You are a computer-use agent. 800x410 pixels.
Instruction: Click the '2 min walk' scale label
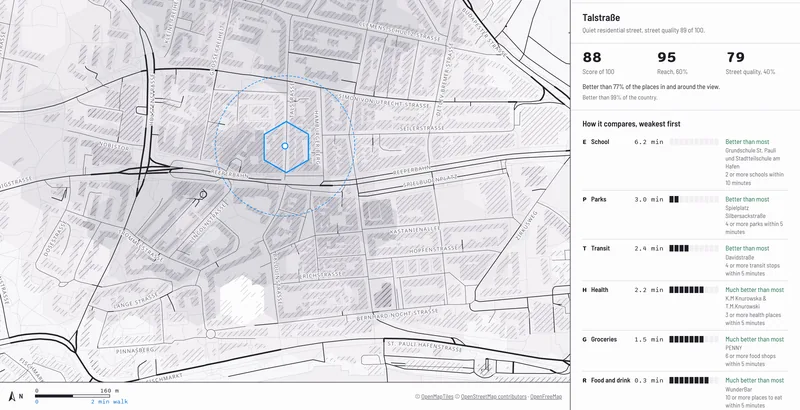click(x=112, y=402)
